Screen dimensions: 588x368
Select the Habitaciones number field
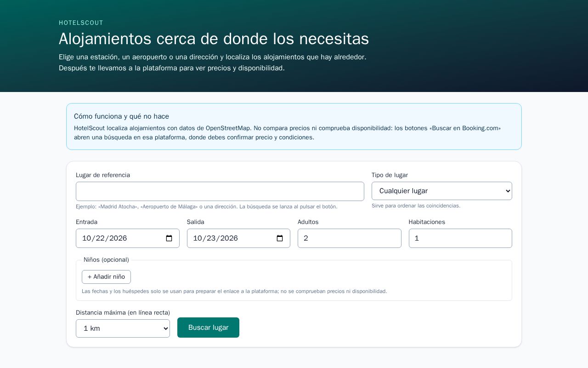point(460,238)
